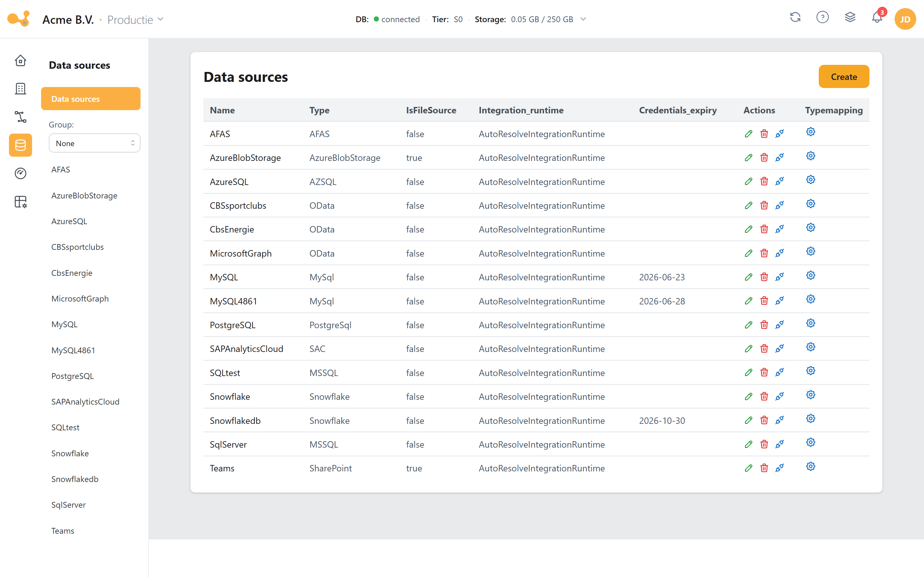Delete the Teams data source
Viewport: 924px width, 578px height.
coord(764,468)
